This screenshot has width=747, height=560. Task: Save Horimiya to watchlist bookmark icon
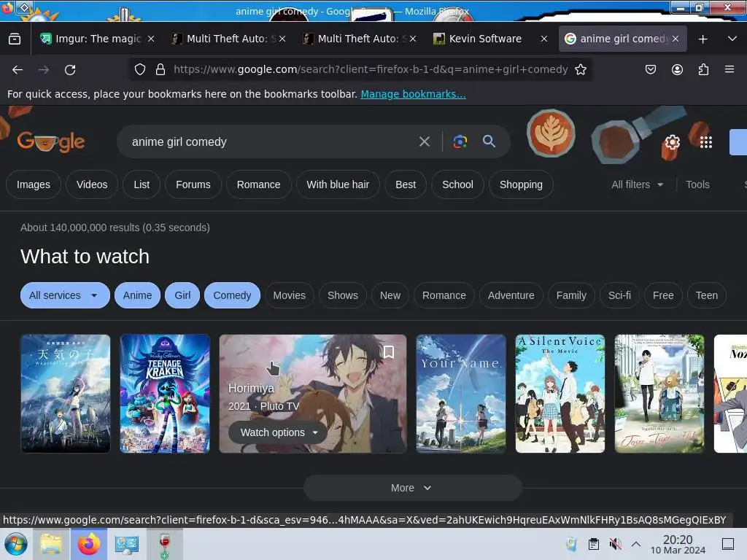pyautogui.click(x=389, y=352)
